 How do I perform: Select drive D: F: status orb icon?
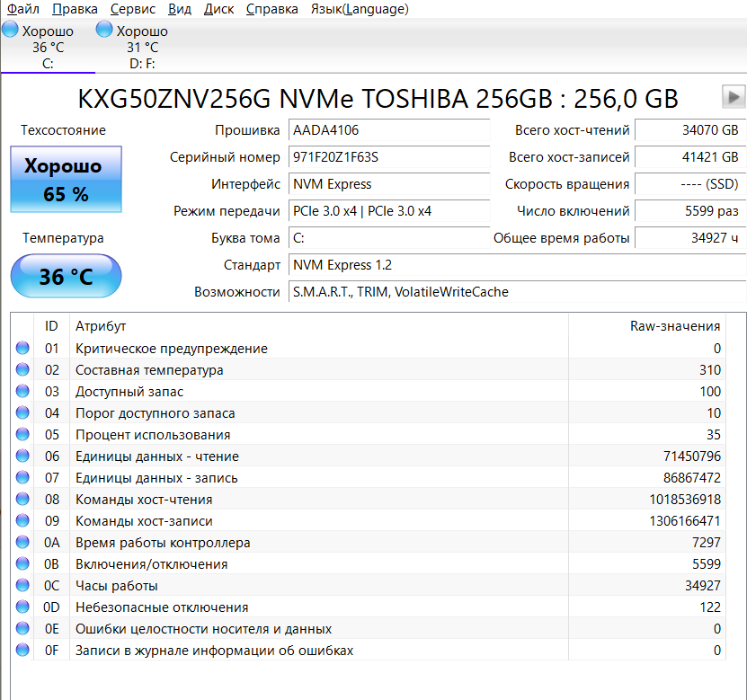click(104, 31)
